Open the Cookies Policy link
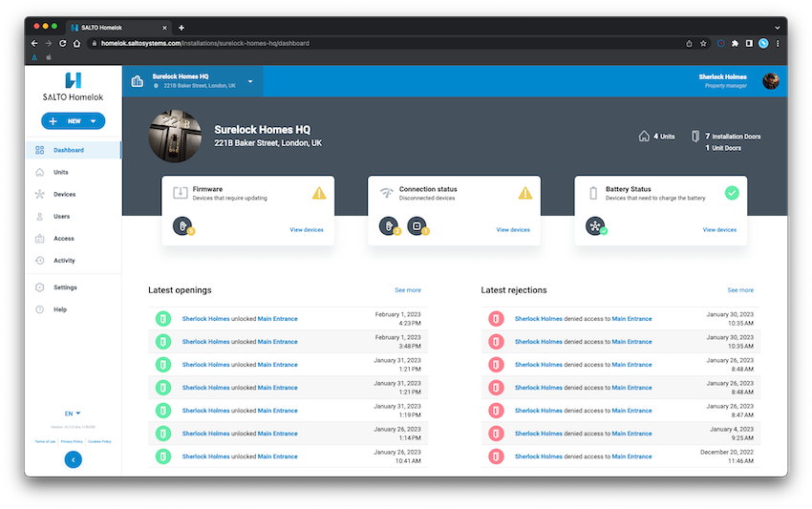 [99, 442]
